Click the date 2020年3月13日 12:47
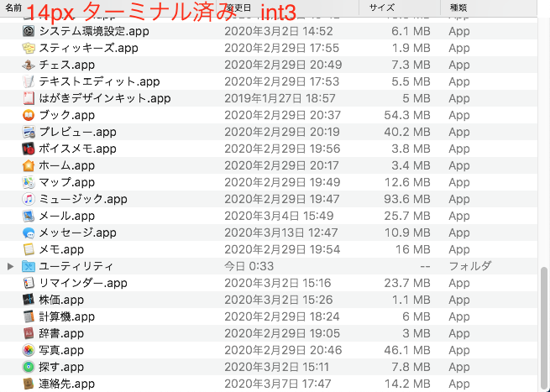This screenshot has height=392, width=550. 281,233
